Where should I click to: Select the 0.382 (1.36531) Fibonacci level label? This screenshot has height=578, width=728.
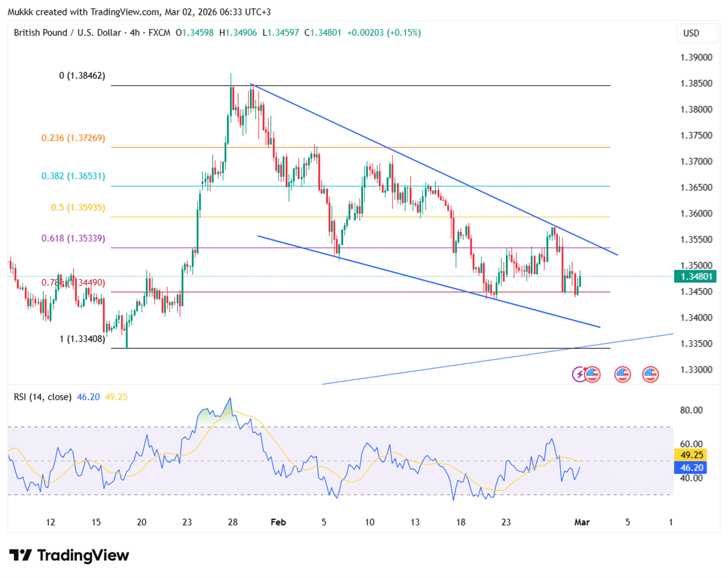pos(73,176)
